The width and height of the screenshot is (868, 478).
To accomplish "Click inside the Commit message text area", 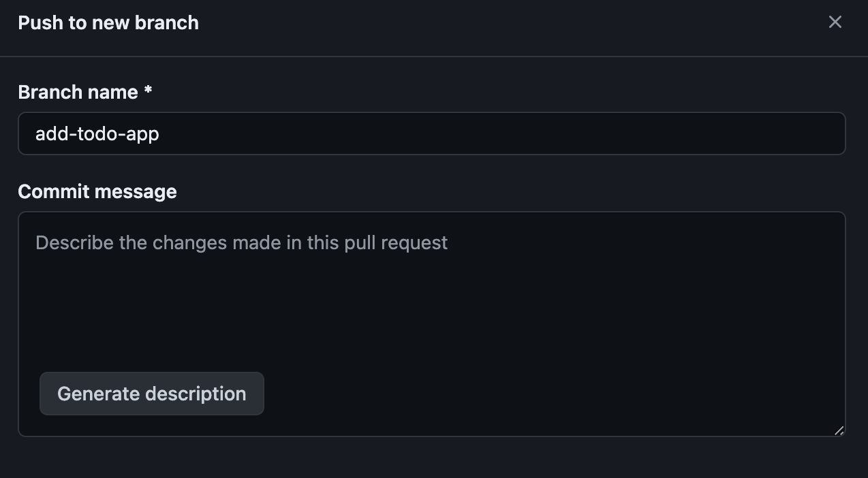I will click(x=431, y=306).
